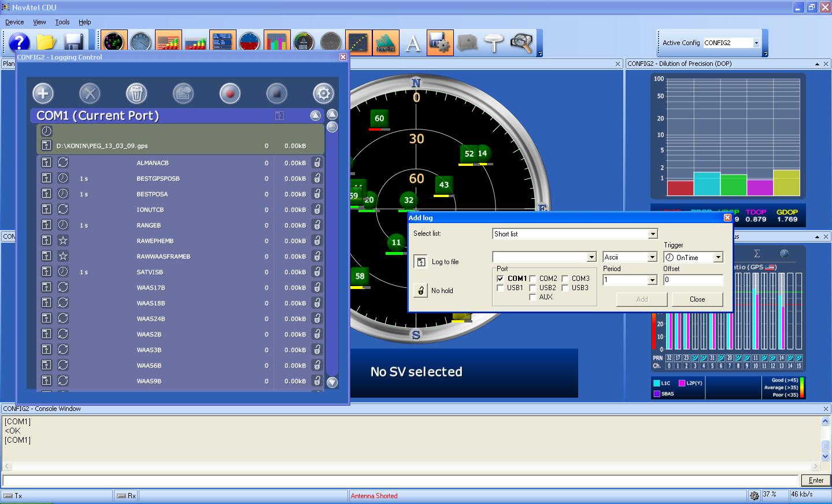The height and width of the screenshot is (504, 832).
Task: Expand the main toolbar overflow arrow
Action: (540, 54)
